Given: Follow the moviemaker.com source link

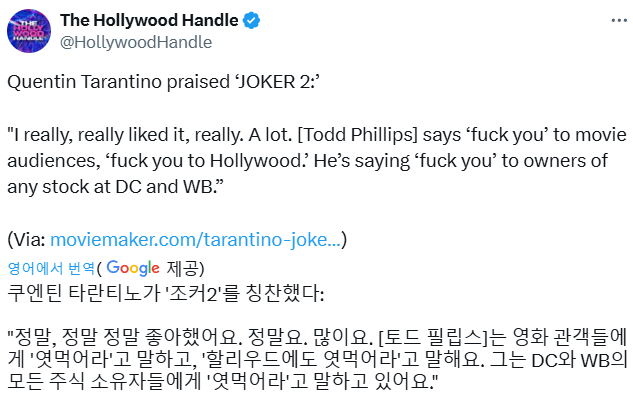Looking at the screenshot, I should pos(198,239).
